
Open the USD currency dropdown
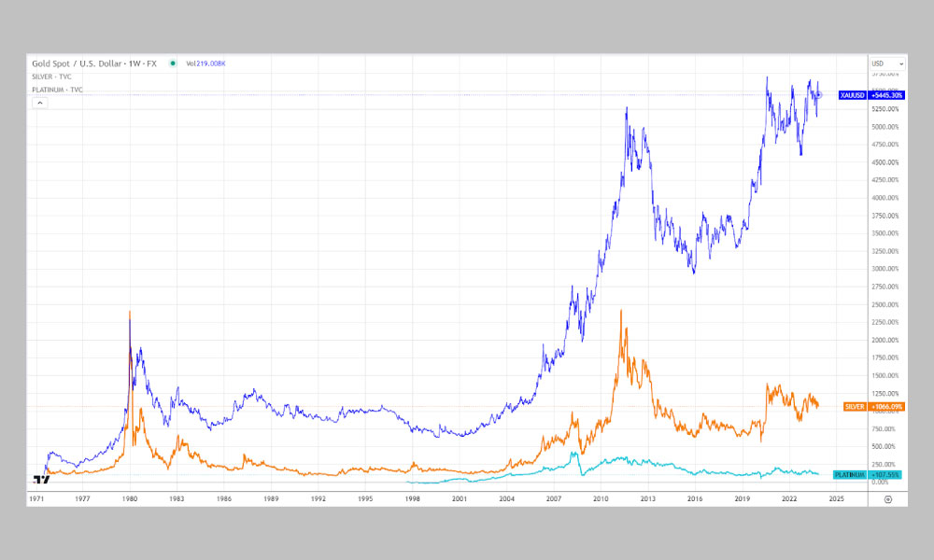pos(878,63)
